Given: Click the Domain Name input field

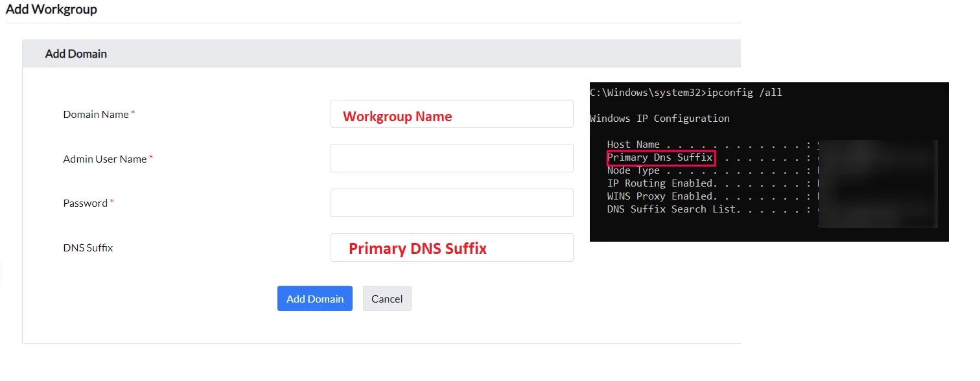Looking at the screenshot, I should 452,113.
